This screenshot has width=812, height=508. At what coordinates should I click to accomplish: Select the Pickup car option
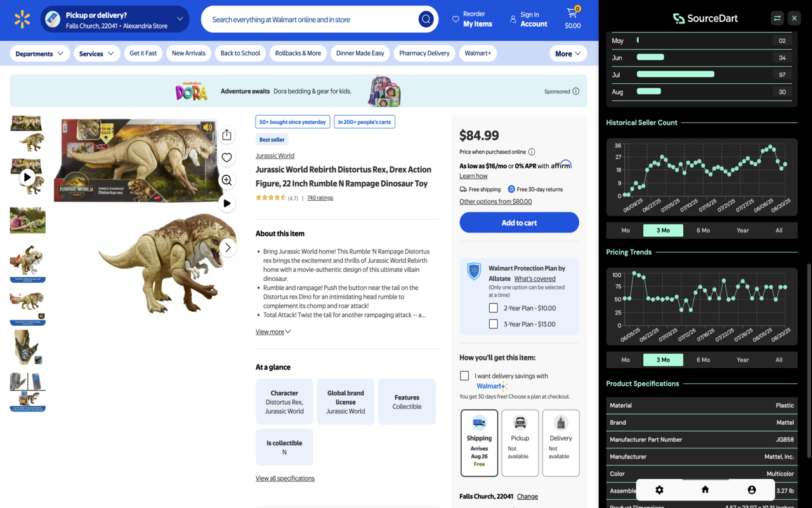(x=520, y=443)
